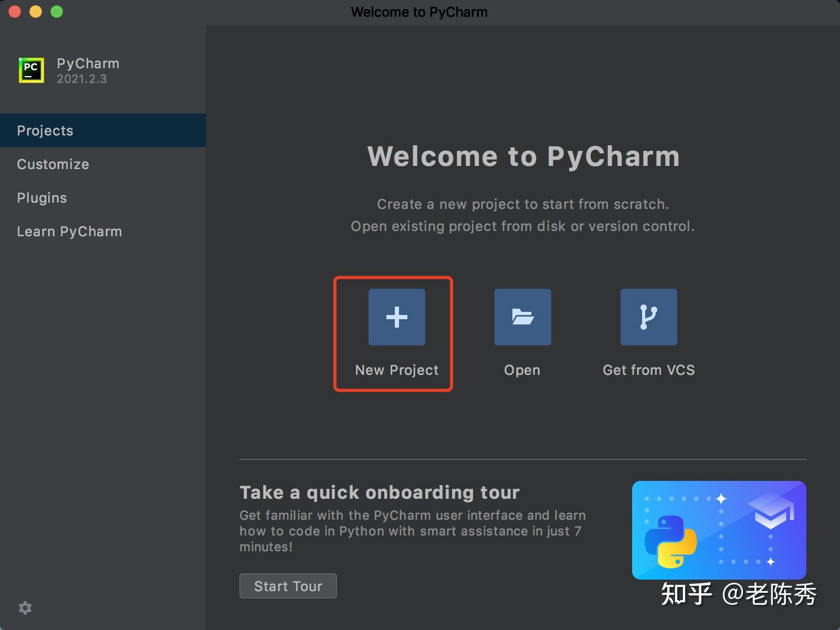Open the settings gear at bottom left

point(25,607)
